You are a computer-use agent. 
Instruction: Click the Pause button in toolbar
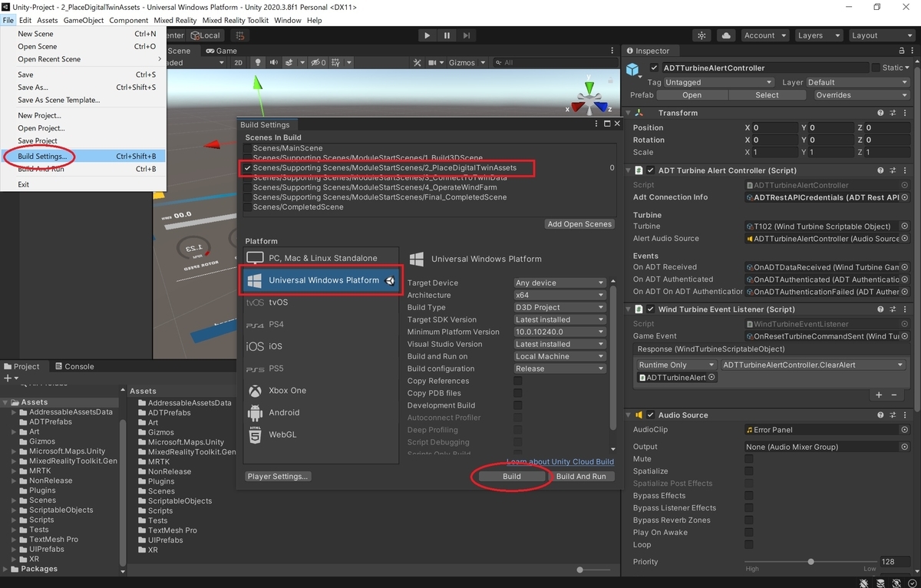click(x=447, y=35)
